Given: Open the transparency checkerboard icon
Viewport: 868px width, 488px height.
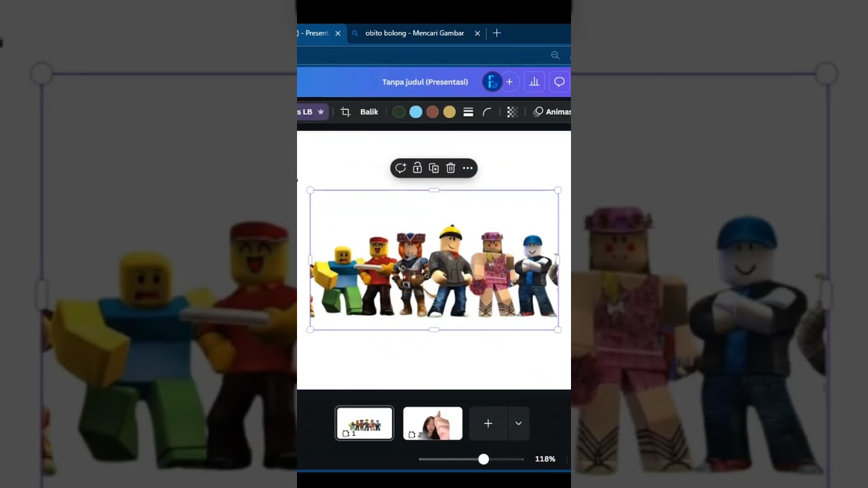Looking at the screenshot, I should pyautogui.click(x=512, y=112).
